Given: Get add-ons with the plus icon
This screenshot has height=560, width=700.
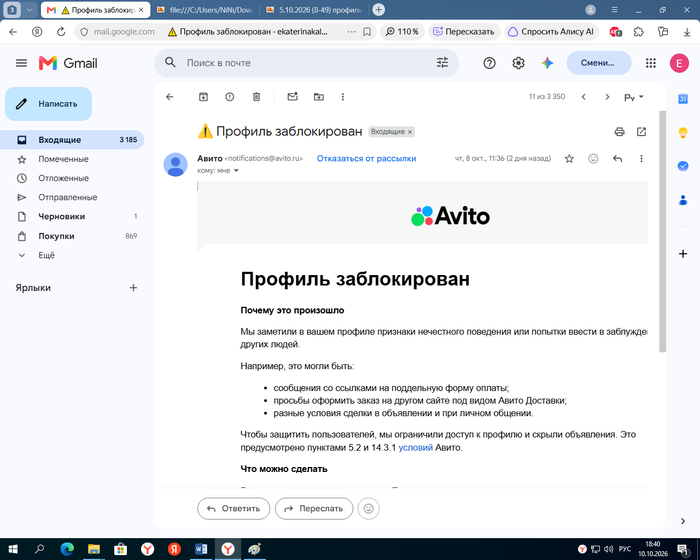Looking at the screenshot, I should [x=683, y=254].
